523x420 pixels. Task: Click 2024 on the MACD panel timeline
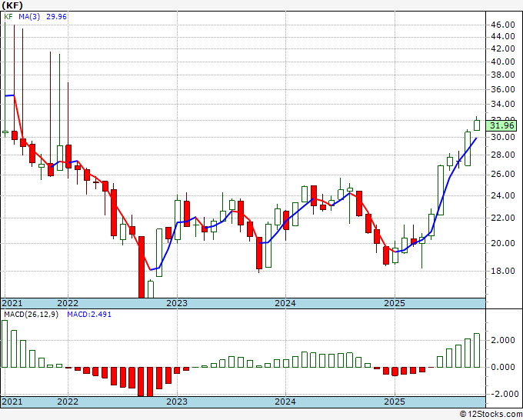click(285, 402)
